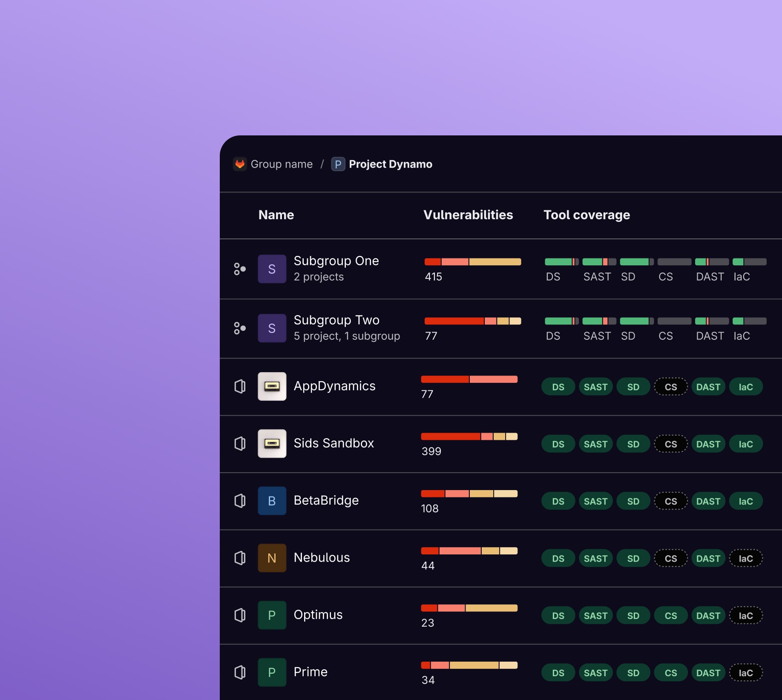Viewport: 782px width, 700px height.
Task: Click the SD badge for Sids Sandbox
Action: click(x=633, y=444)
